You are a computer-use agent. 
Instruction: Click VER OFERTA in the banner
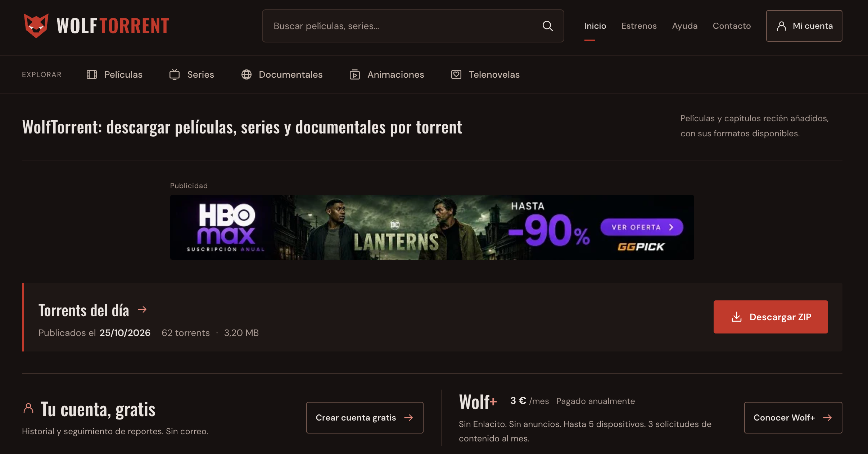coord(642,227)
